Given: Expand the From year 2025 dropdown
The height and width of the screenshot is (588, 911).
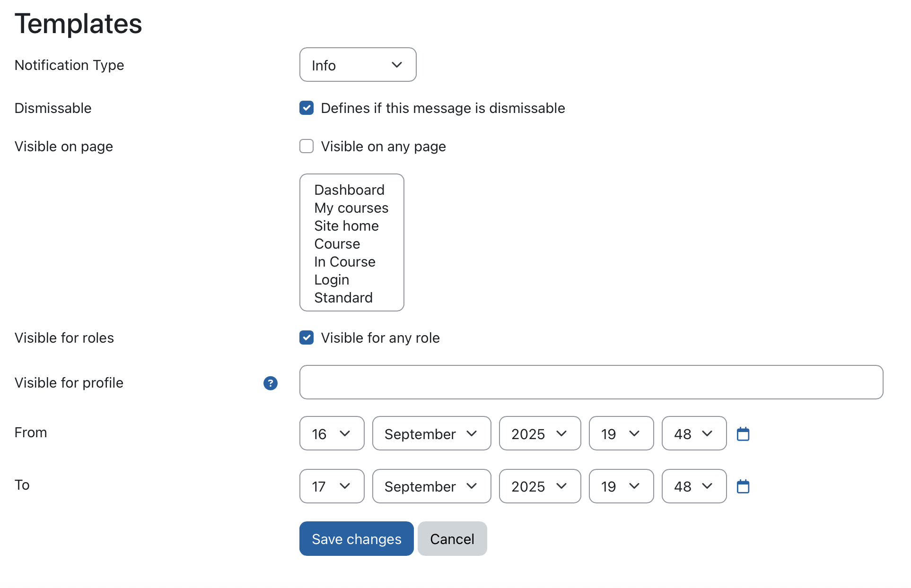Looking at the screenshot, I should coord(540,433).
